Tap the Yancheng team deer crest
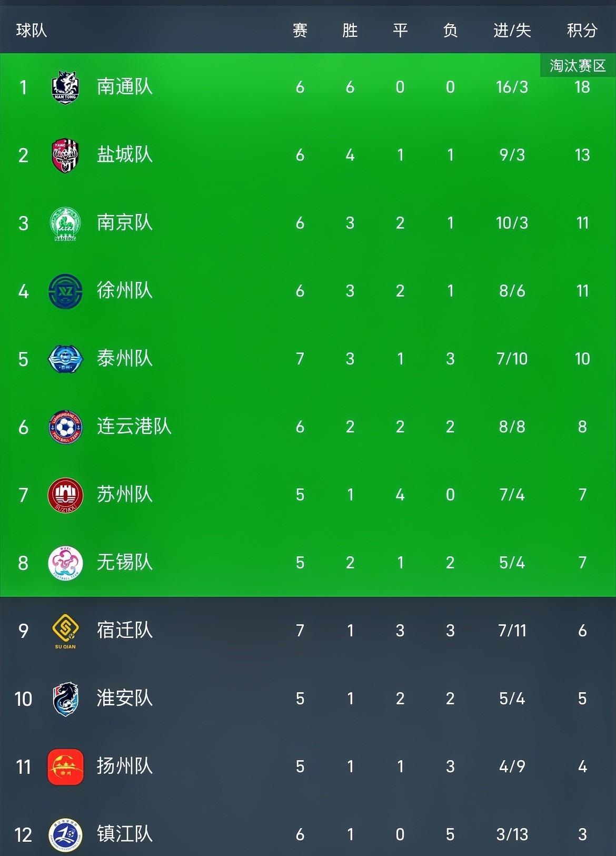 [x=65, y=155]
